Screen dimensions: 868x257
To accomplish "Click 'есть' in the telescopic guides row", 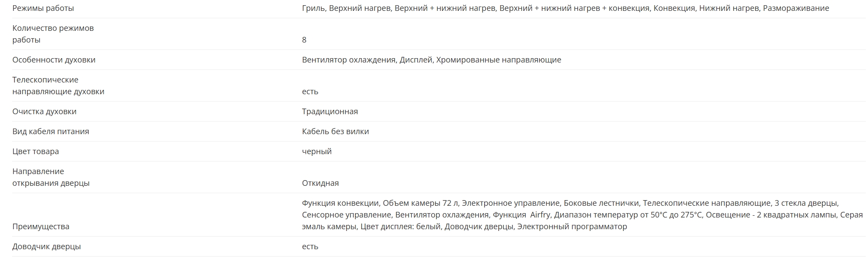I will (x=310, y=92).
